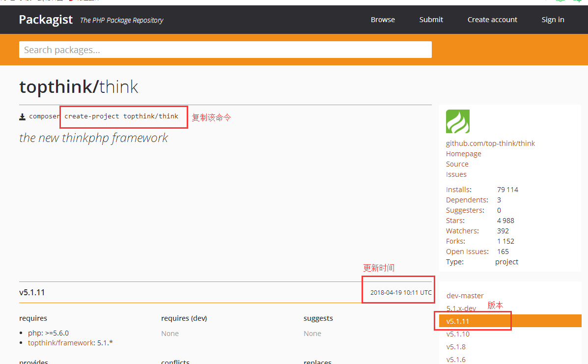
Task: Click the topthink/think page title
Action: [79, 86]
